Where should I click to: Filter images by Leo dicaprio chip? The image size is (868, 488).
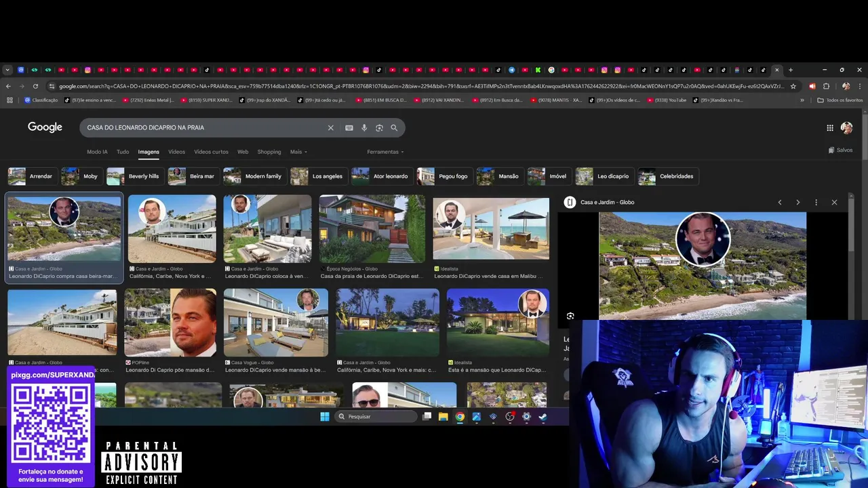(x=604, y=176)
